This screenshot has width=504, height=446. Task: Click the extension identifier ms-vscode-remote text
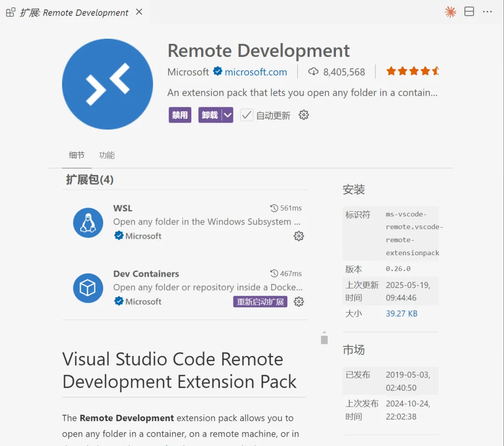(413, 233)
